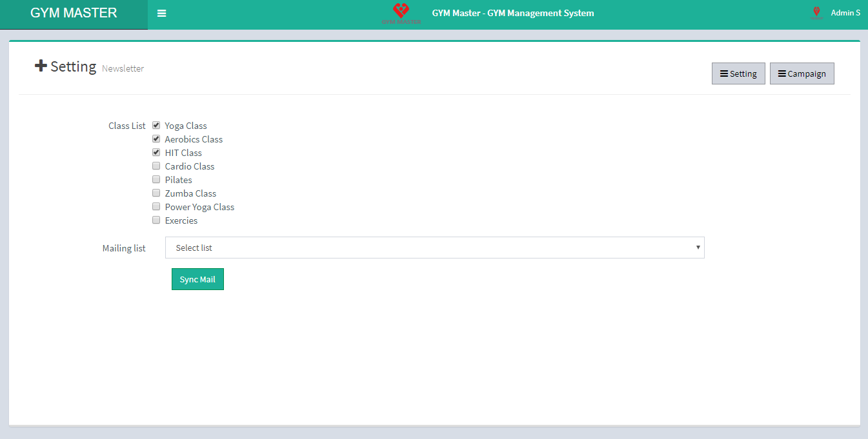Uncheck the Yoga Class checkbox
This screenshot has height=439, width=868.
156,125
